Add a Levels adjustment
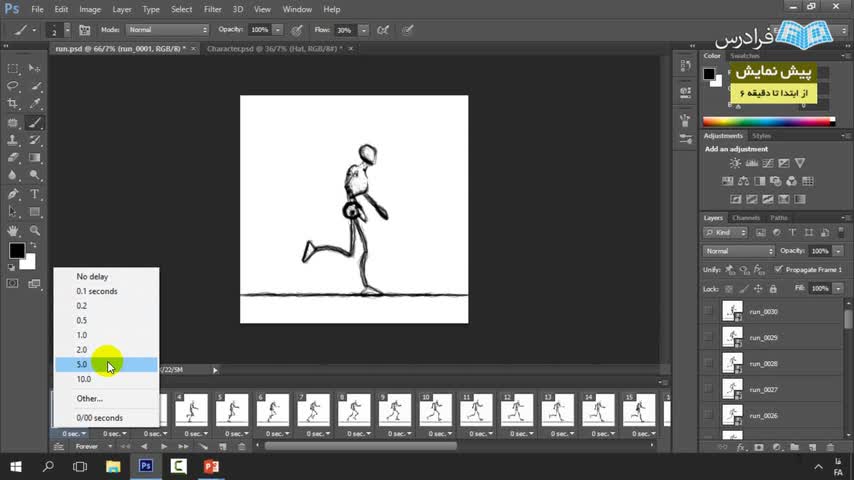This screenshot has width=854, height=480. coord(752,163)
